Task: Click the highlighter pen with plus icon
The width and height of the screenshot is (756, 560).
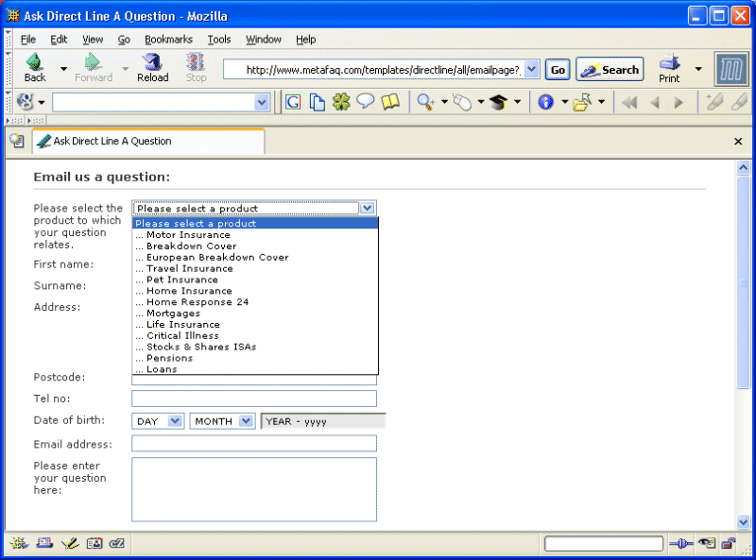Action: pos(713,102)
